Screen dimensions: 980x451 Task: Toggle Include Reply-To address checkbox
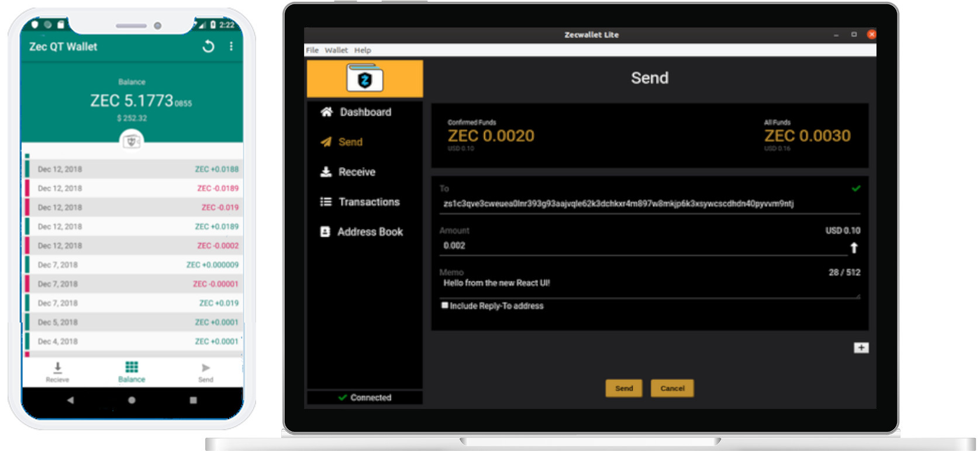(x=445, y=306)
